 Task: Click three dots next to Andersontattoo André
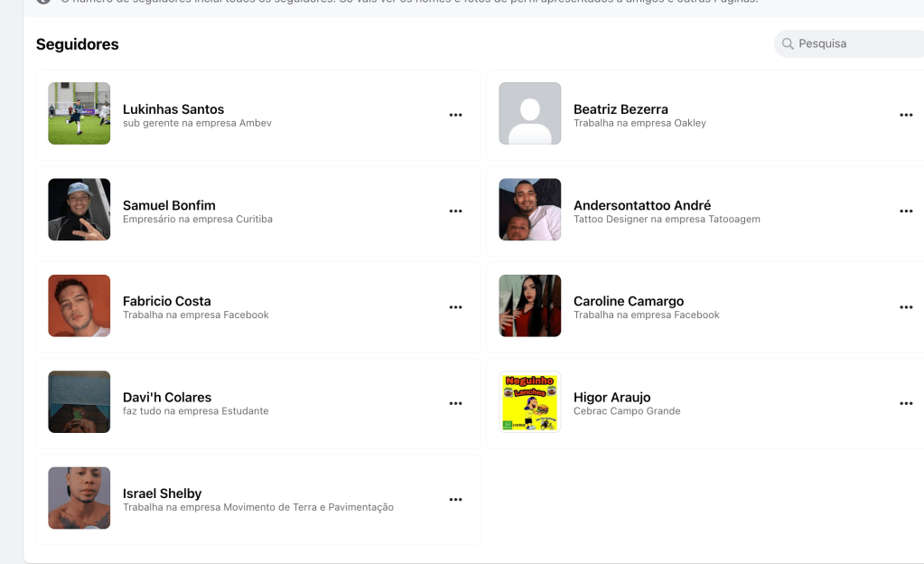click(x=906, y=211)
